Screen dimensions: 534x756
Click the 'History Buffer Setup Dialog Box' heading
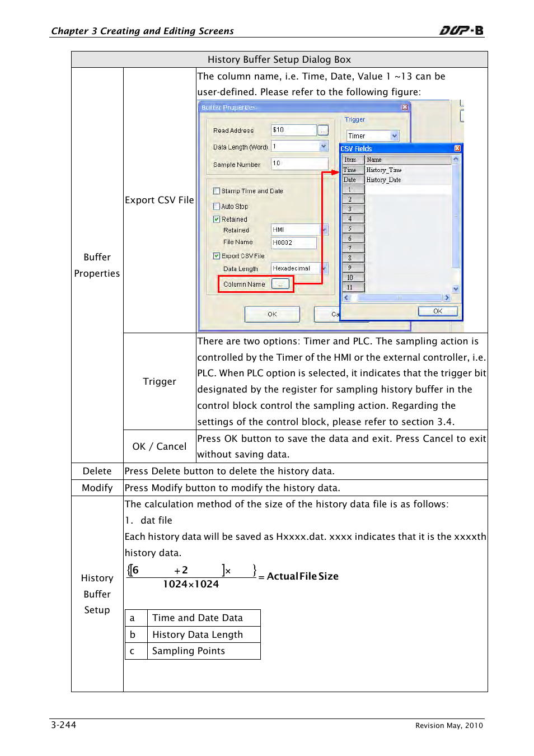point(279,59)
